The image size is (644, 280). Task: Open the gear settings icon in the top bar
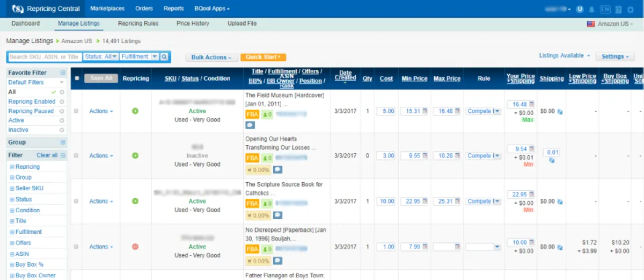[631, 9]
